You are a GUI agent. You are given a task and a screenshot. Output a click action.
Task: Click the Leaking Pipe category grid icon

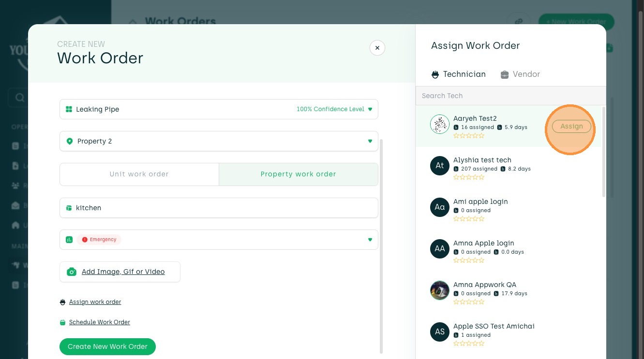(69, 109)
